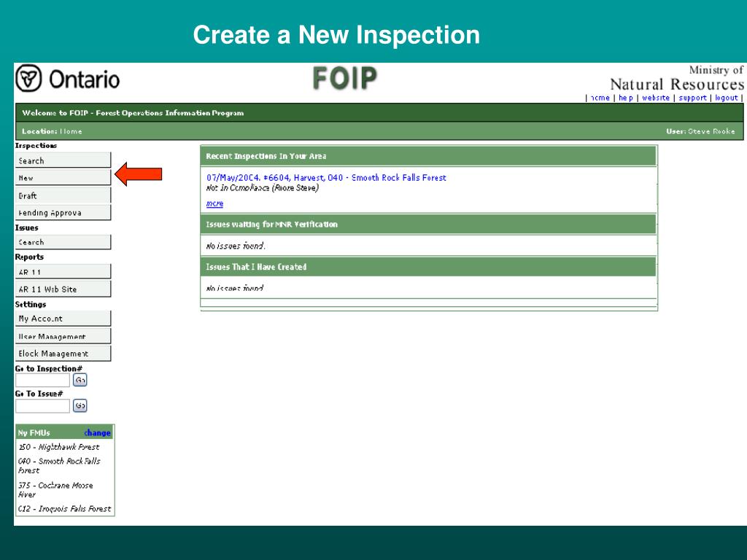This screenshot has width=747, height=560.
Task: Click Go button for Inspection#
Action: [80, 380]
